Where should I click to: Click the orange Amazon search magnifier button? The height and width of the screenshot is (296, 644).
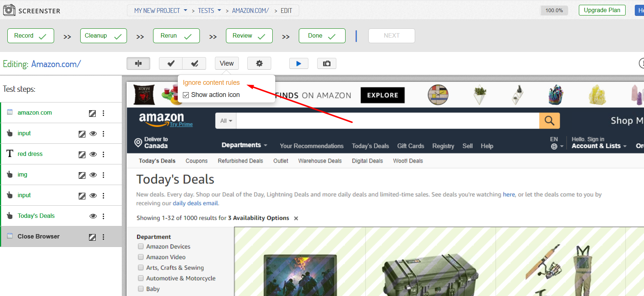[549, 121]
